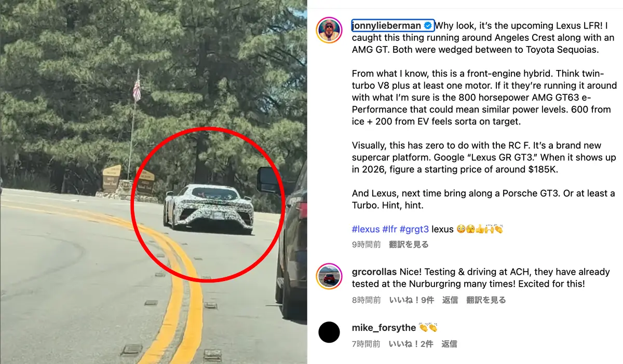The width and height of the screenshot is (623, 364).
Task: Click the verified badge next to jonnylieberman
Action: click(x=428, y=25)
